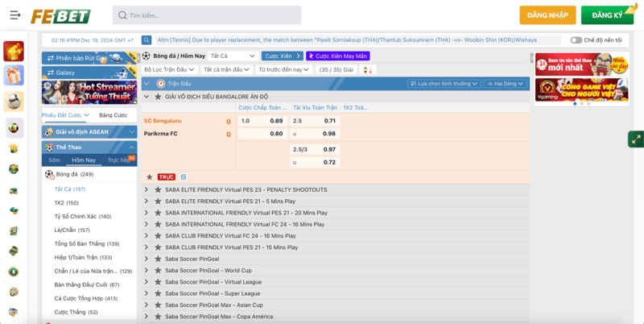The height and width of the screenshot is (324, 644).
Task: Open the Tất Cả bet type dropdown
Action: click(x=232, y=56)
